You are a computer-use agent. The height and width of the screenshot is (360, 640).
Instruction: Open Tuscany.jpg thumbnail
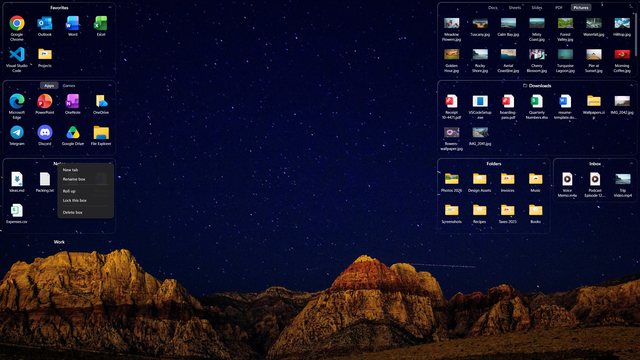480,23
